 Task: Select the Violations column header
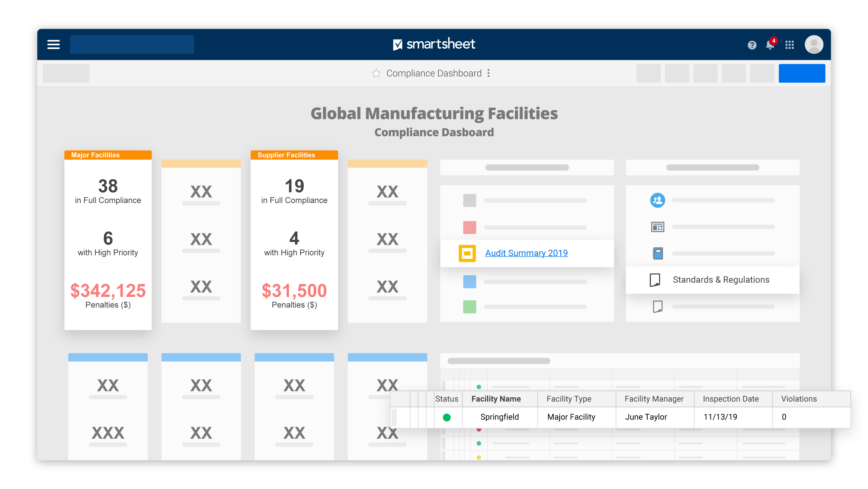(799, 399)
